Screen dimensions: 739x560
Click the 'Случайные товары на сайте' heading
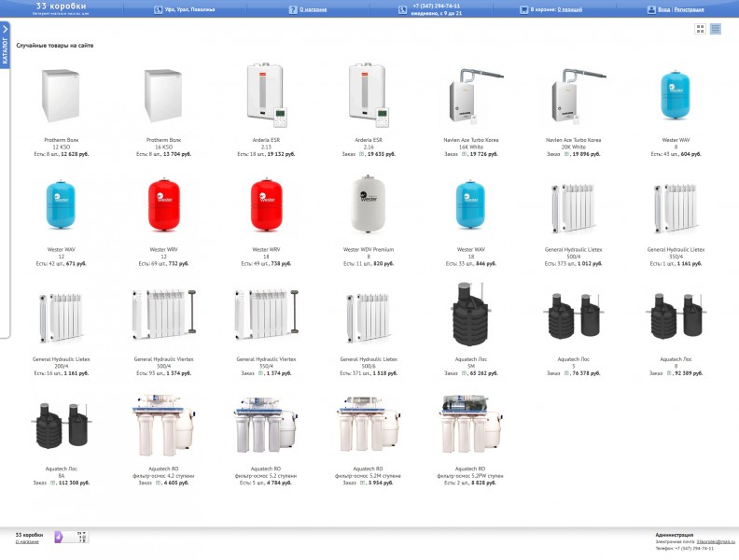click(55, 46)
